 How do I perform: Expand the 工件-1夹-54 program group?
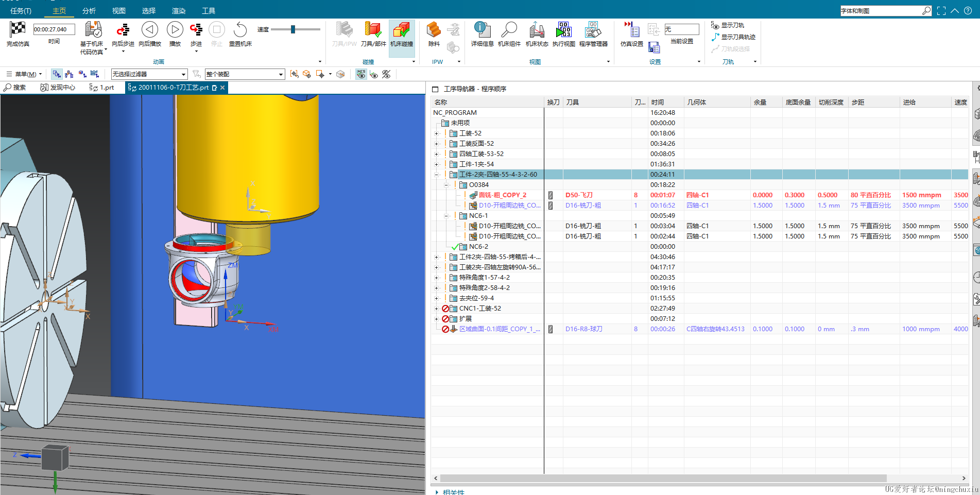click(437, 164)
